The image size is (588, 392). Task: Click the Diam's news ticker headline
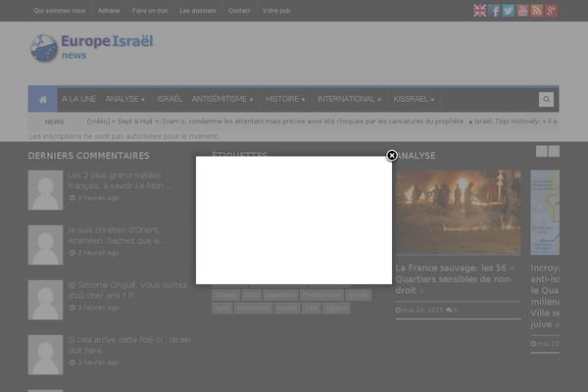[x=274, y=122]
